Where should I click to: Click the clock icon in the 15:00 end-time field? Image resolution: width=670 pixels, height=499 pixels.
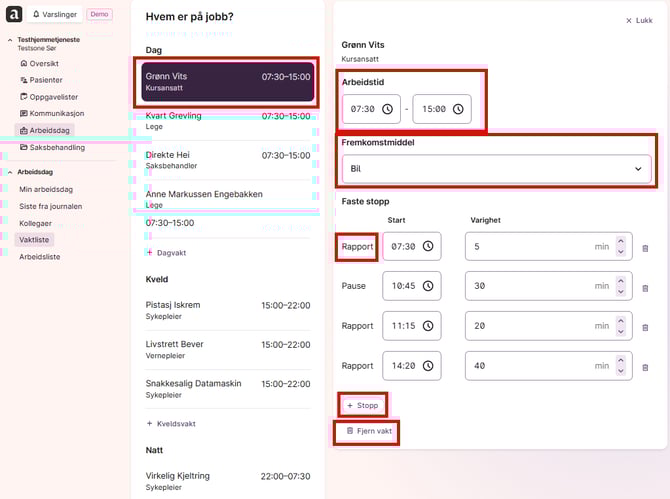(457, 109)
